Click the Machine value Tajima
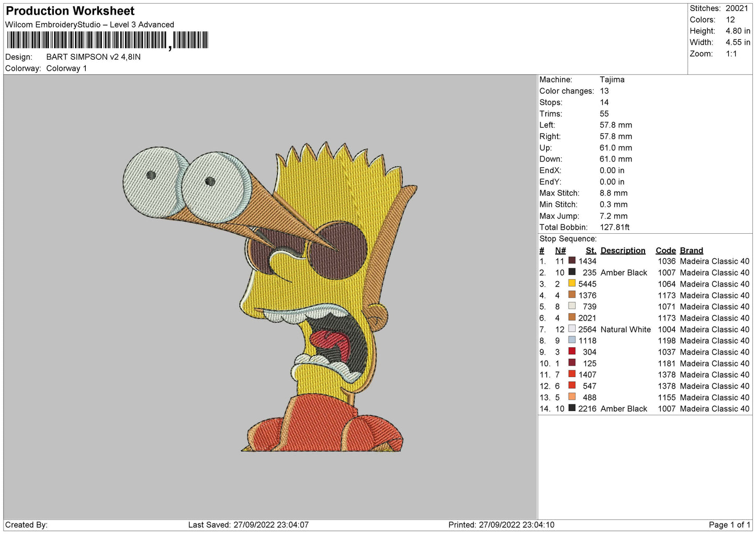Image resolution: width=756 pixels, height=534 pixels. click(x=612, y=79)
